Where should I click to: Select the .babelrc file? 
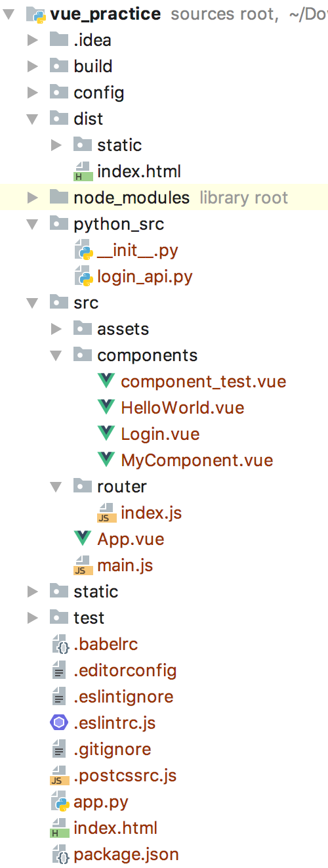[106, 644]
